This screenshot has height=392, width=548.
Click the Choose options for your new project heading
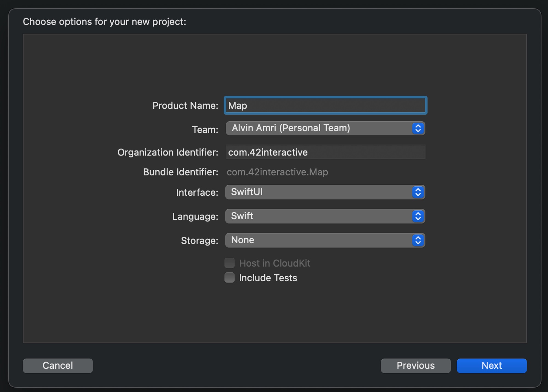[104, 22]
